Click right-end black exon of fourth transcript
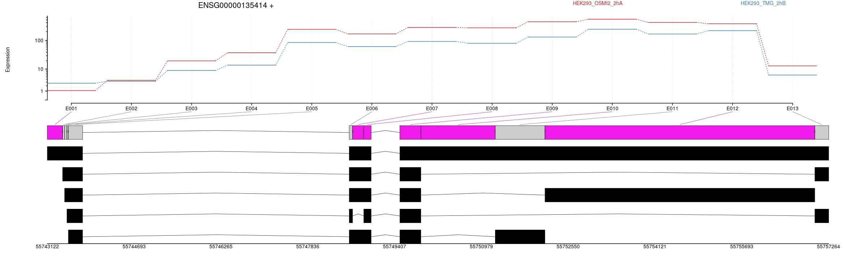The height and width of the screenshot is (253, 868). 822,216
